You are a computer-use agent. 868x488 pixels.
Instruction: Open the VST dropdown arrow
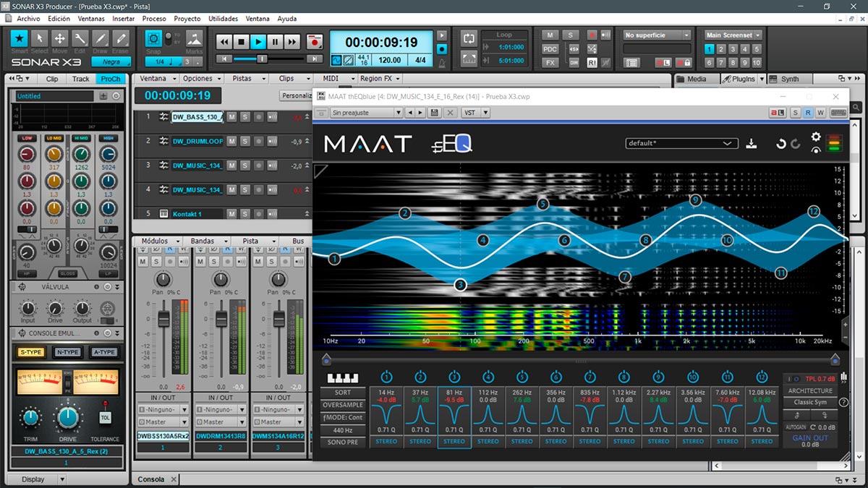tap(485, 113)
